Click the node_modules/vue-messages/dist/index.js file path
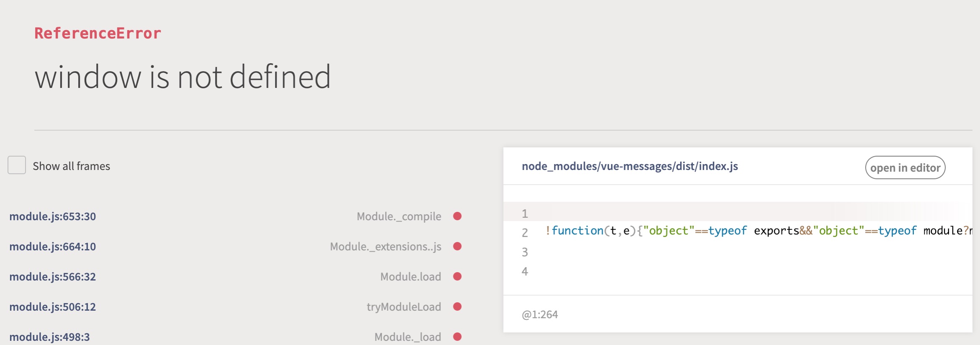The image size is (980, 345). (630, 166)
